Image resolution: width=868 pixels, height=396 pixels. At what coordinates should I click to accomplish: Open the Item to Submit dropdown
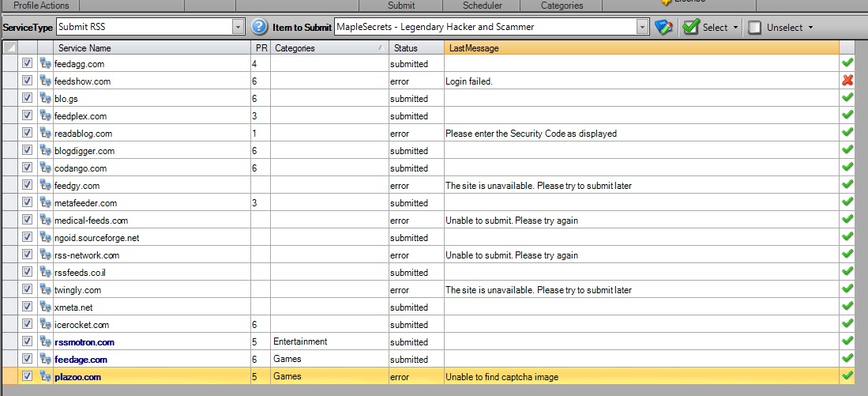(x=643, y=27)
